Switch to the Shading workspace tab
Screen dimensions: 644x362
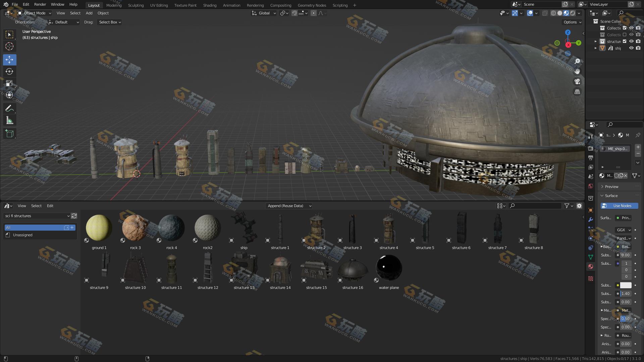(210, 5)
